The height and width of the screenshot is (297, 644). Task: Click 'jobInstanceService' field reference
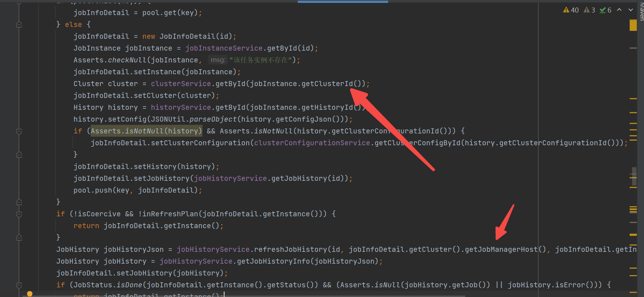pos(224,48)
